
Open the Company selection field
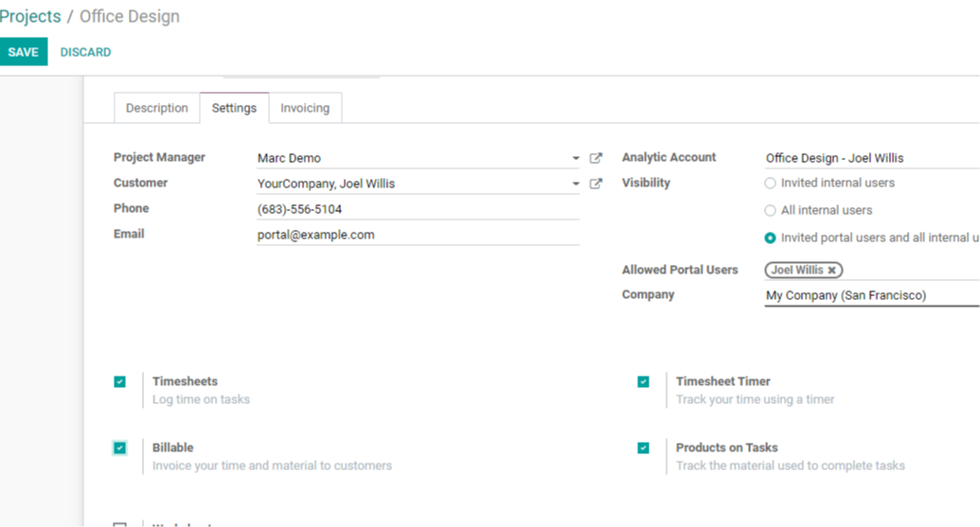872,295
